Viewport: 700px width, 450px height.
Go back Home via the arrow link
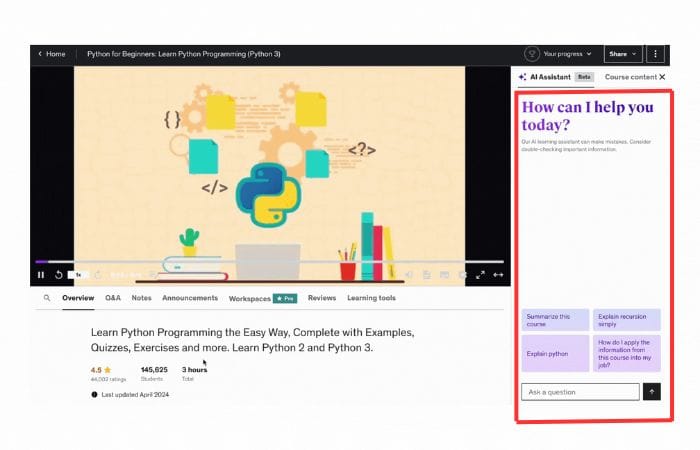[52, 54]
